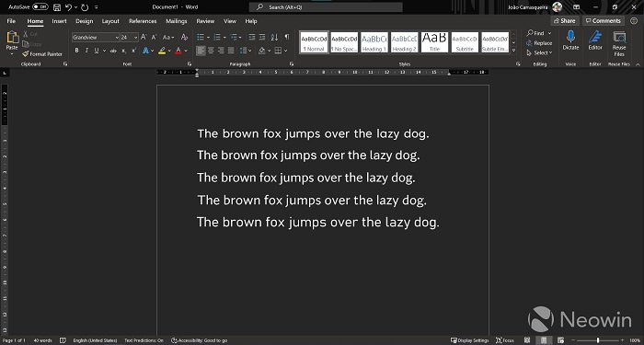Screen dimensions: 644x345
Task: Open Customize Quick Access Toolbar dropdown
Action: pyautogui.click(x=97, y=7)
